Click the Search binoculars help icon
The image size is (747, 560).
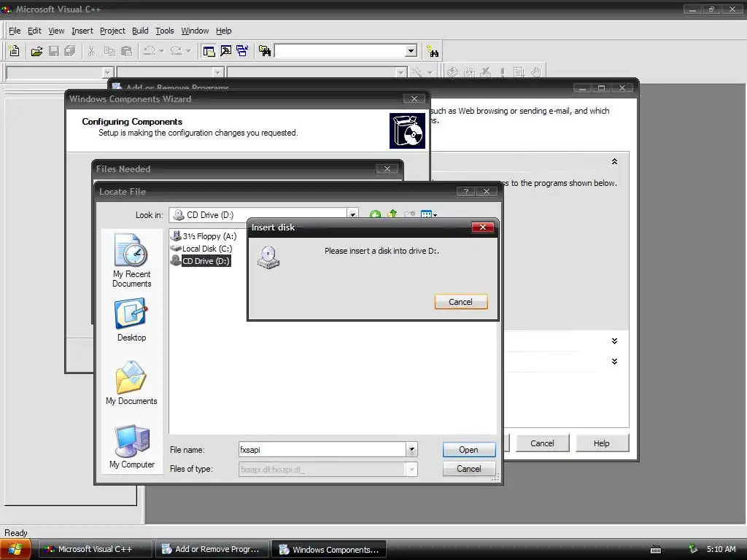[x=433, y=52]
